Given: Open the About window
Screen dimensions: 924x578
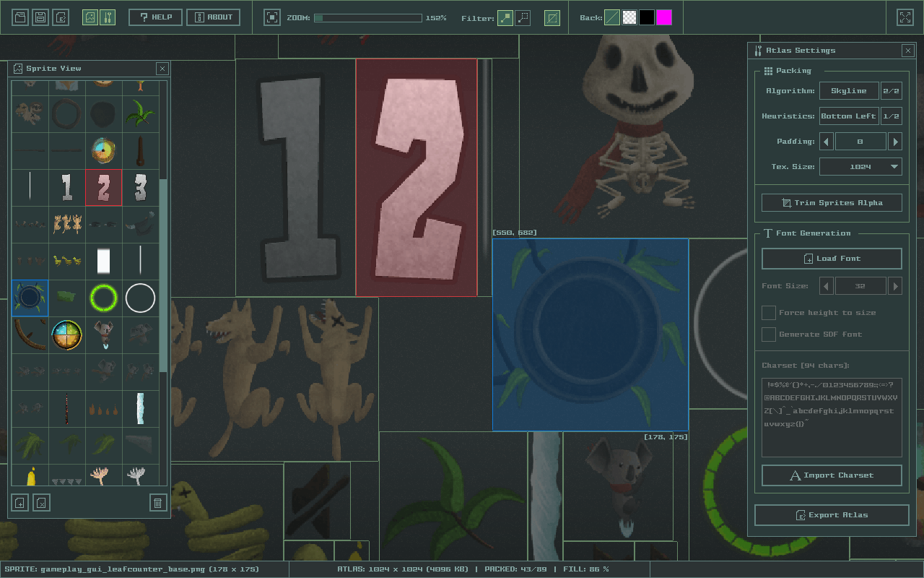Looking at the screenshot, I should coord(214,17).
